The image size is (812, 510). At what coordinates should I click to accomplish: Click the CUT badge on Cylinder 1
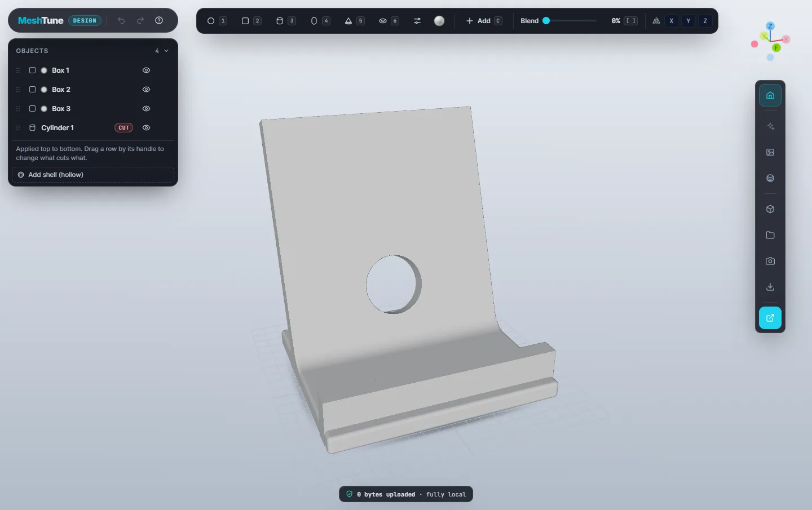[x=123, y=128]
